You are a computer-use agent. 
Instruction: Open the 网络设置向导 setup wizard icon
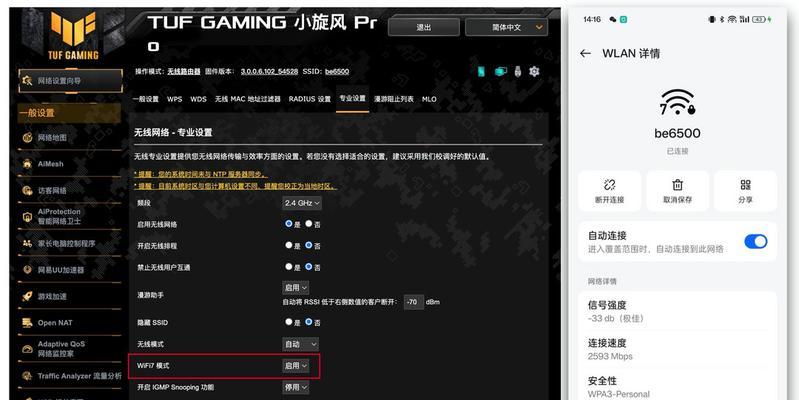pyautogui.click(x=28, y=81)
